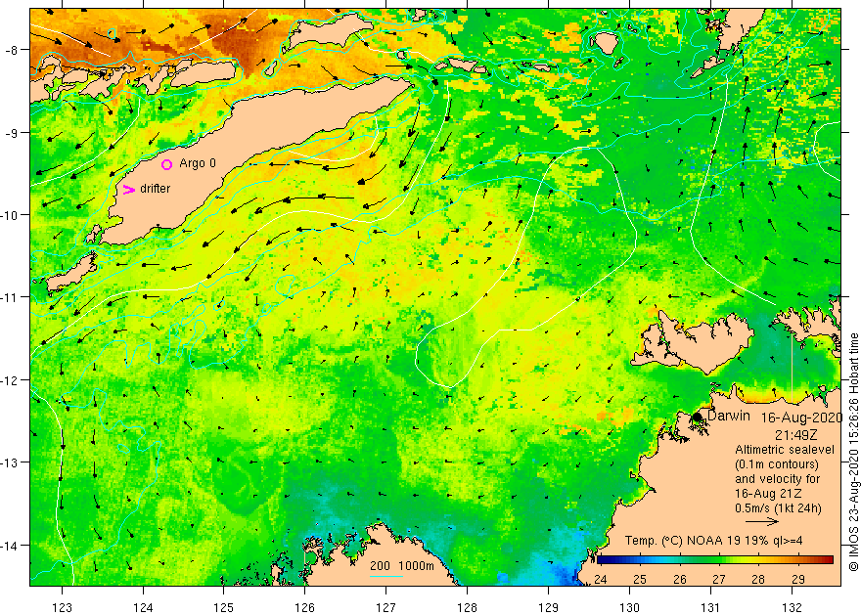
Task: Click longitude axis label 130
Action: tap(630, 607)
